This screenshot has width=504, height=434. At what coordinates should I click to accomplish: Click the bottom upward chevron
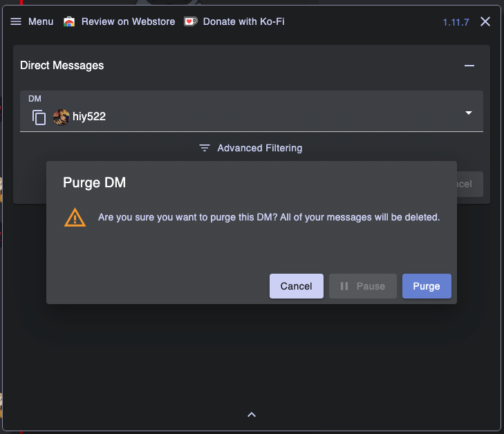[x=252, y=415]
